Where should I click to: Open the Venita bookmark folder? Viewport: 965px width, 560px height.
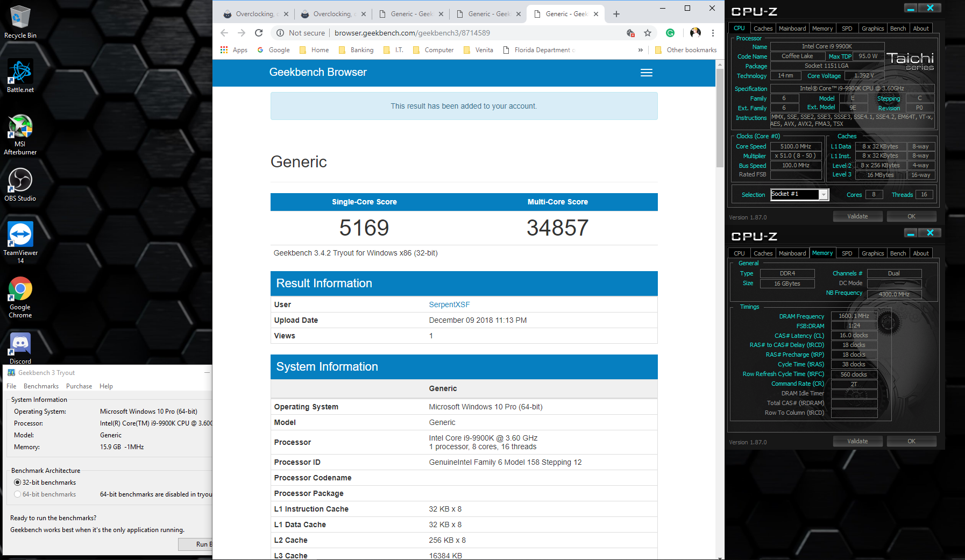click(x=478, y=50)
